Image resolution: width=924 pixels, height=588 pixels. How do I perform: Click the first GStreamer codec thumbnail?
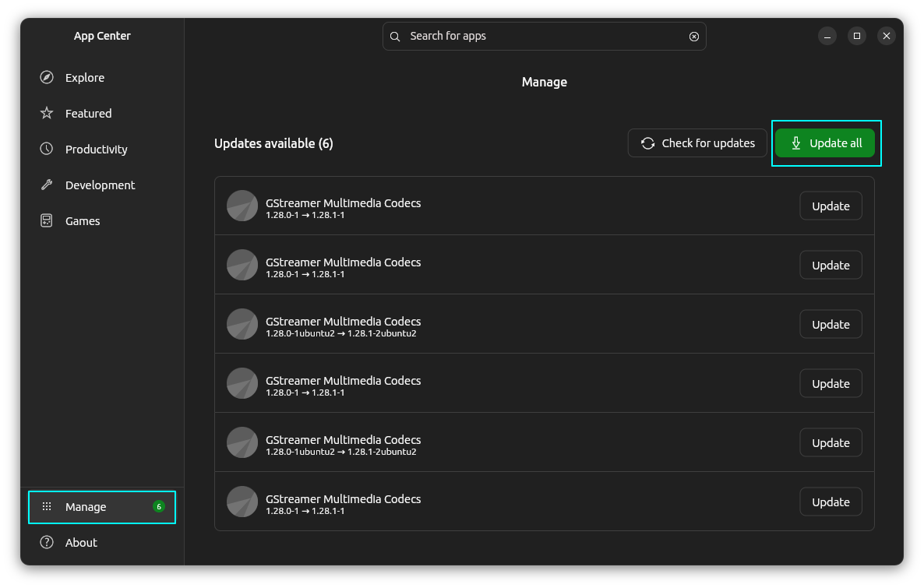pos(242,206)
